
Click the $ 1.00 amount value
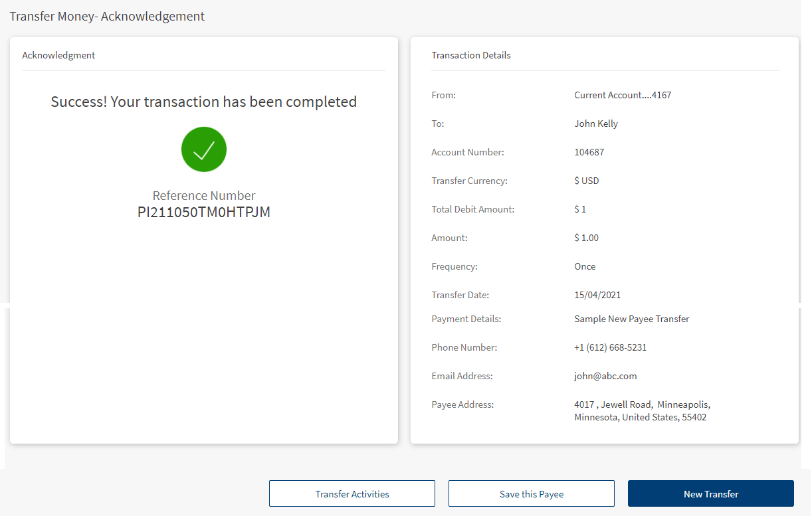point(586,238)
